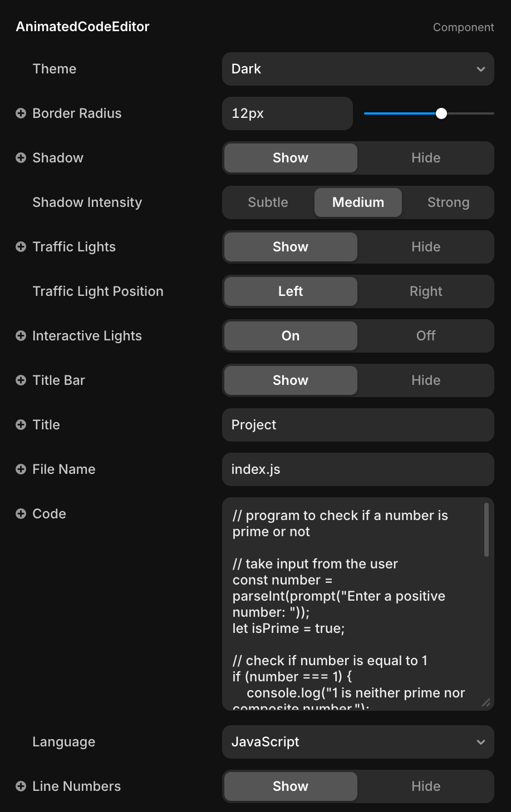Viewport: 511px width, 812px height.
Task: Hide the Title Bar
Action: coord(426,380)
